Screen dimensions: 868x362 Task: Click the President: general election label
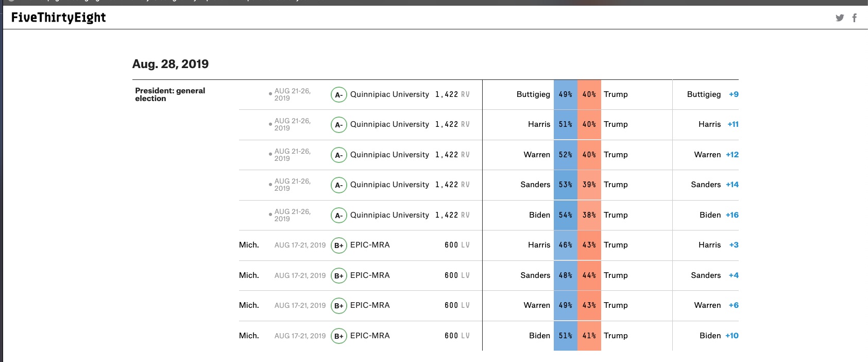(170, 94)
